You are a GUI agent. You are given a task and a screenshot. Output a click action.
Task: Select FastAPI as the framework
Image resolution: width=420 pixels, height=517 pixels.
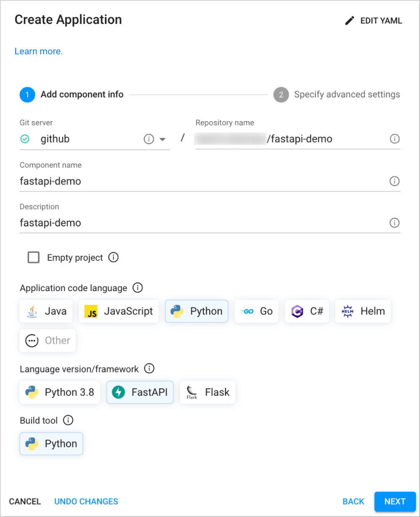tap(140, 392)
